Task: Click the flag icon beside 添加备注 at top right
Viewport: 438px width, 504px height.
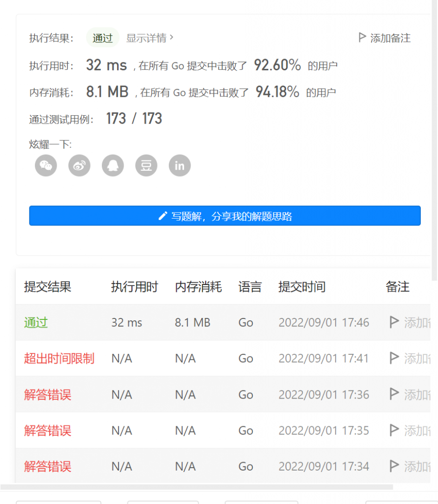Action: tap(362, 37)
